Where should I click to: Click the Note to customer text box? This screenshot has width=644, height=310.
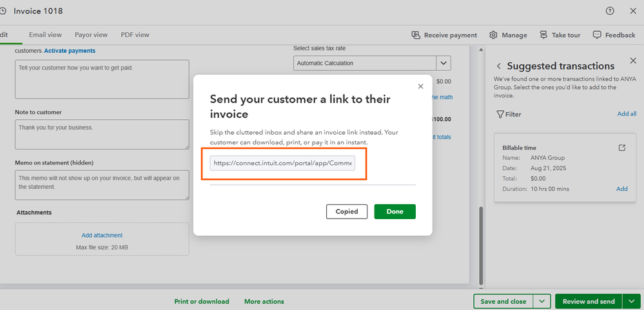[x=102, y=134]
